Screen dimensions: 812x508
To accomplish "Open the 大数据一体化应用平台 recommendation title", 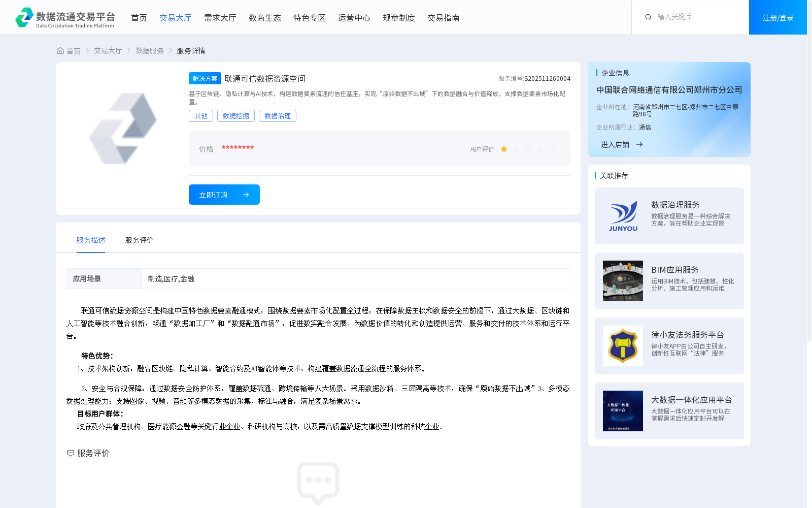I will point(692,400).
